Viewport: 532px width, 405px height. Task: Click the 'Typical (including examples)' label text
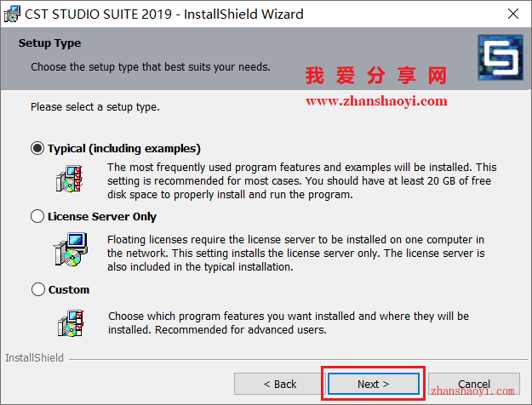[124, 149]
